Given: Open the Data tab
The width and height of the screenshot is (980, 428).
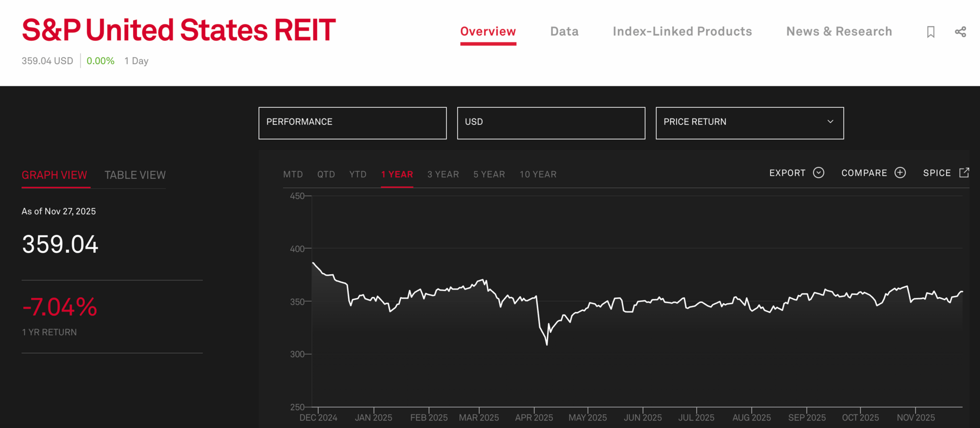Looking at the screenshot, I should coord(565,32).
